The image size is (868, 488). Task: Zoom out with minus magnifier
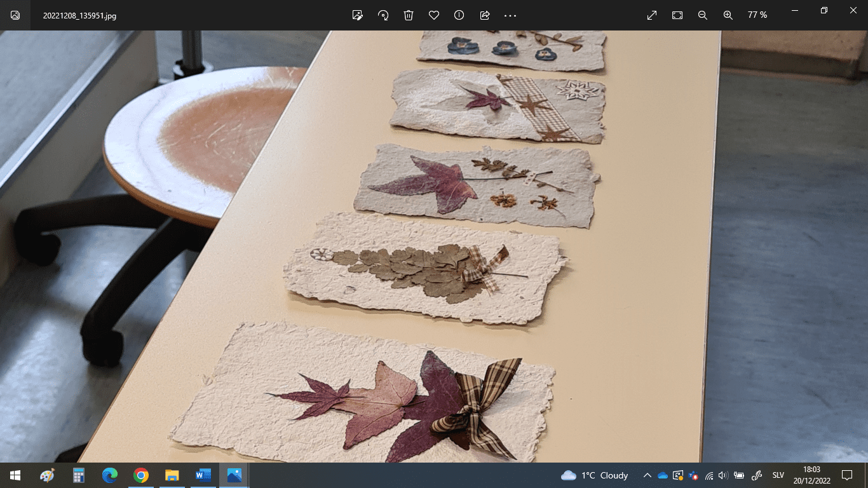point(703,15)
